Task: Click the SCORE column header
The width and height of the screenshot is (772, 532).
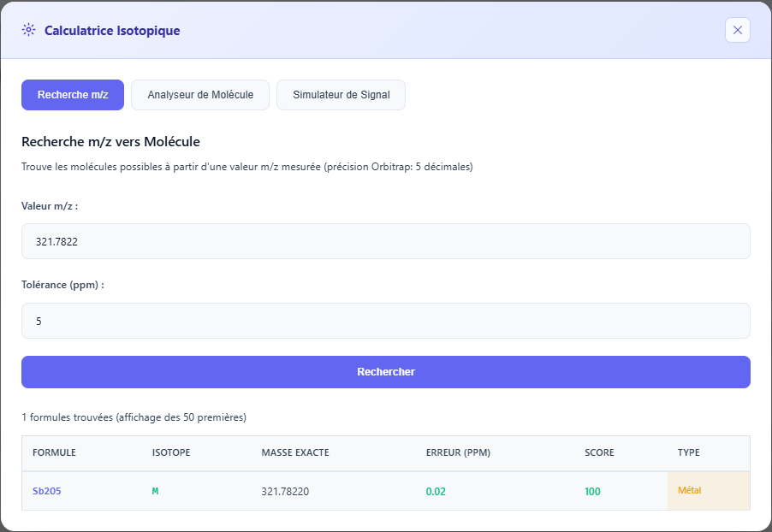Action: (x=599, y=452)
